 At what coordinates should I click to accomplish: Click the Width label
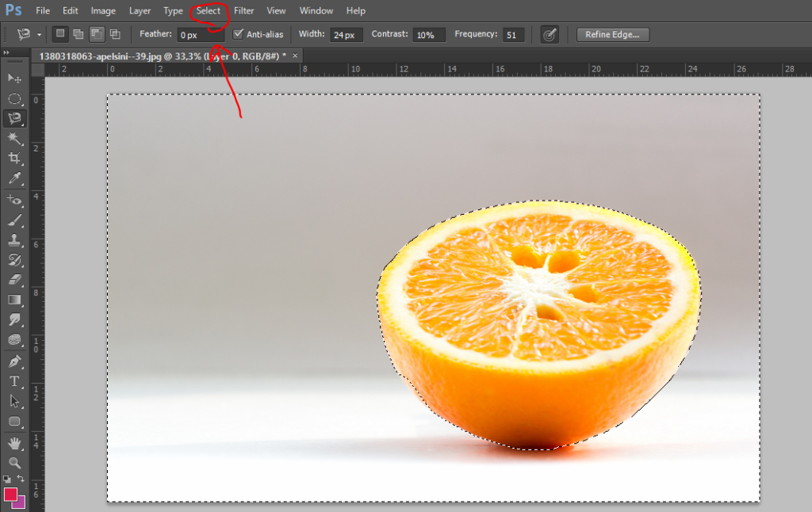pyautogui.click(x=312, y=33)
